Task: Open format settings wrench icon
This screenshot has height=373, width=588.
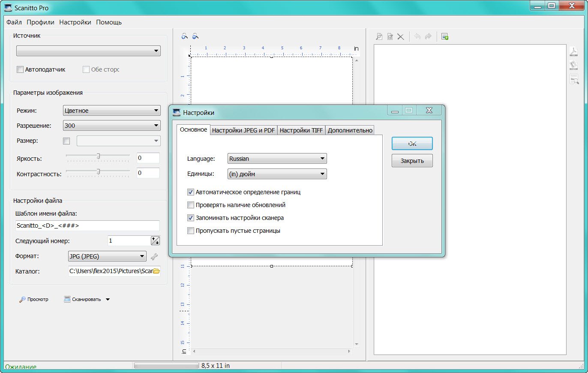Action: [x=154, y=257]
